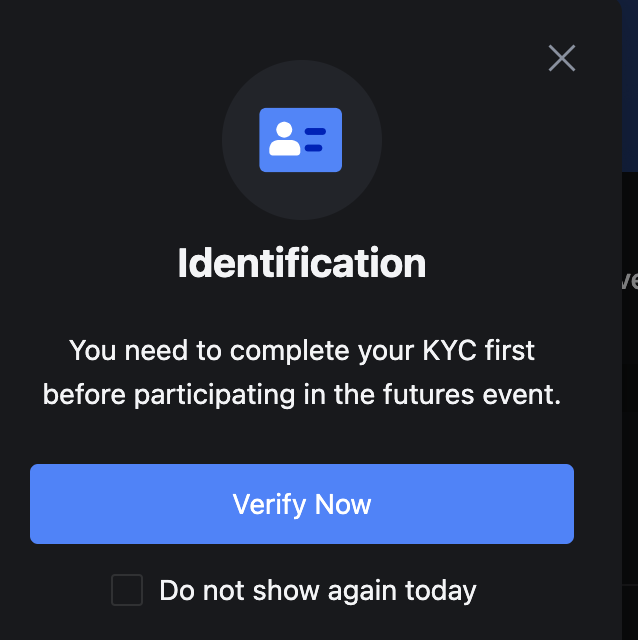This screenshot has height=640, width=638.
Task: Click the upper line of the ID card icon
Action: [x=315, y=131]
